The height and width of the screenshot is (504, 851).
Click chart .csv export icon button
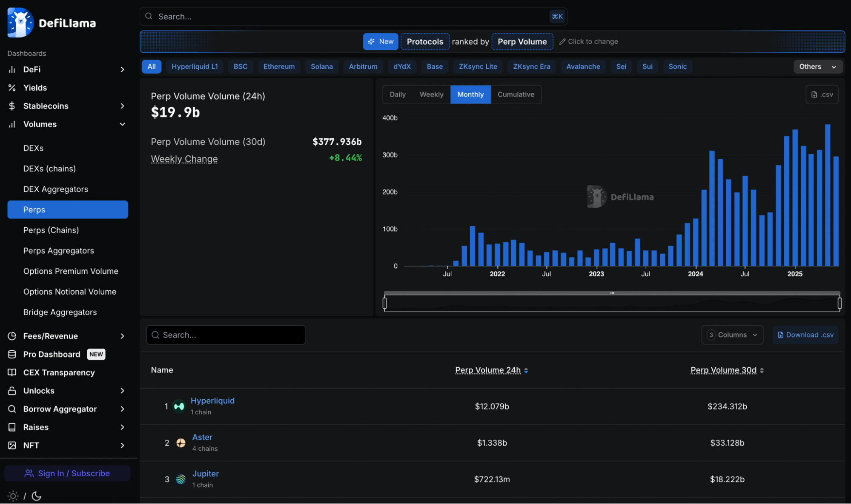click(822, 94)
